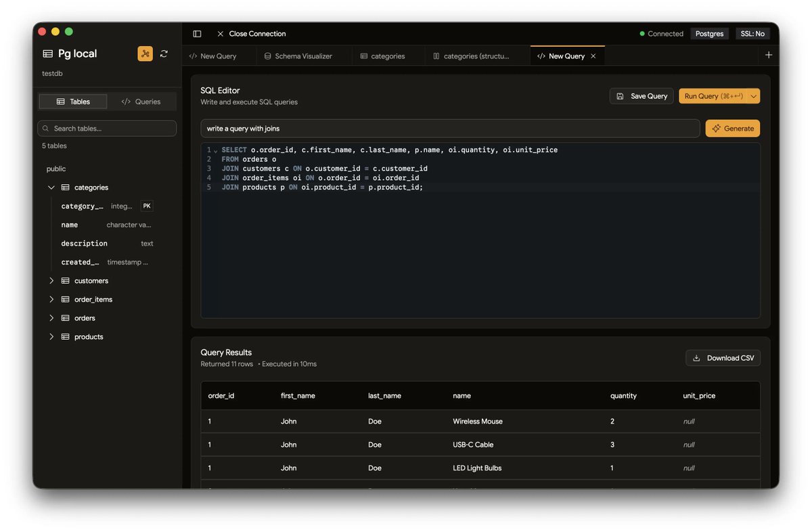Image resolution: width=812 pixels, height=532 pixels.
Task: Click the table icon beside customers
Action: tap(66, 281)
